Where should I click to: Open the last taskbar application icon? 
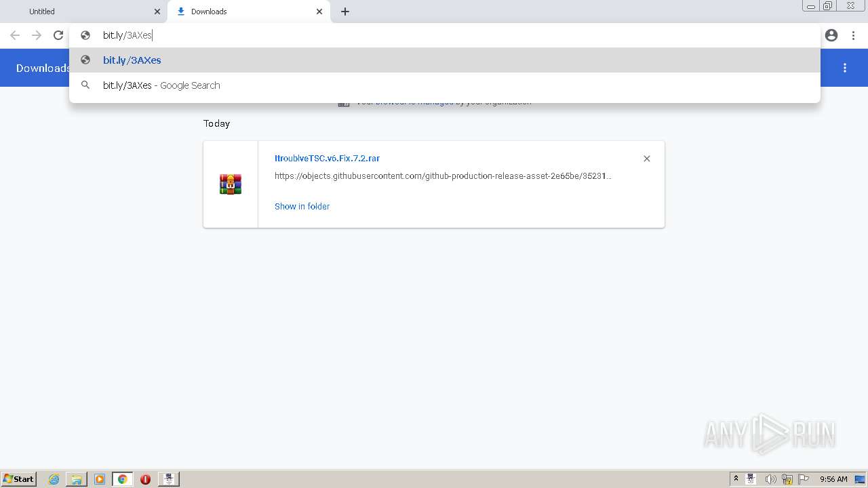pyautogui.click(x=168, y=479)
